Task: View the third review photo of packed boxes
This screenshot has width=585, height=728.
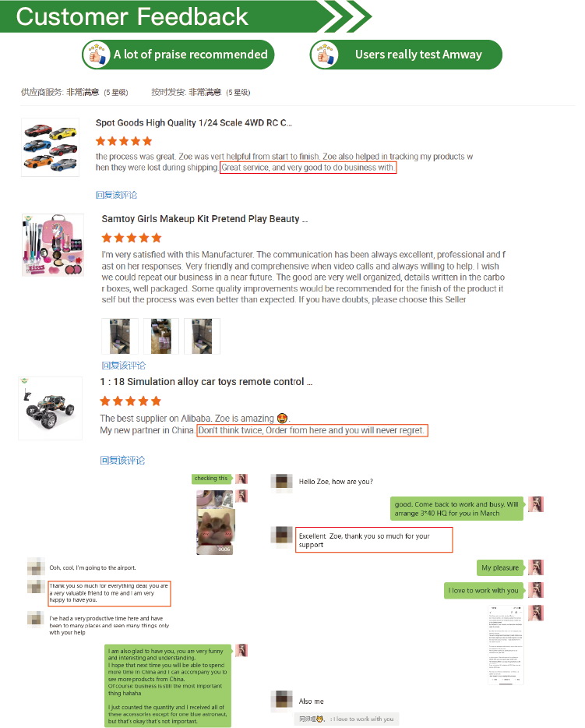Action: coord(202,336)
